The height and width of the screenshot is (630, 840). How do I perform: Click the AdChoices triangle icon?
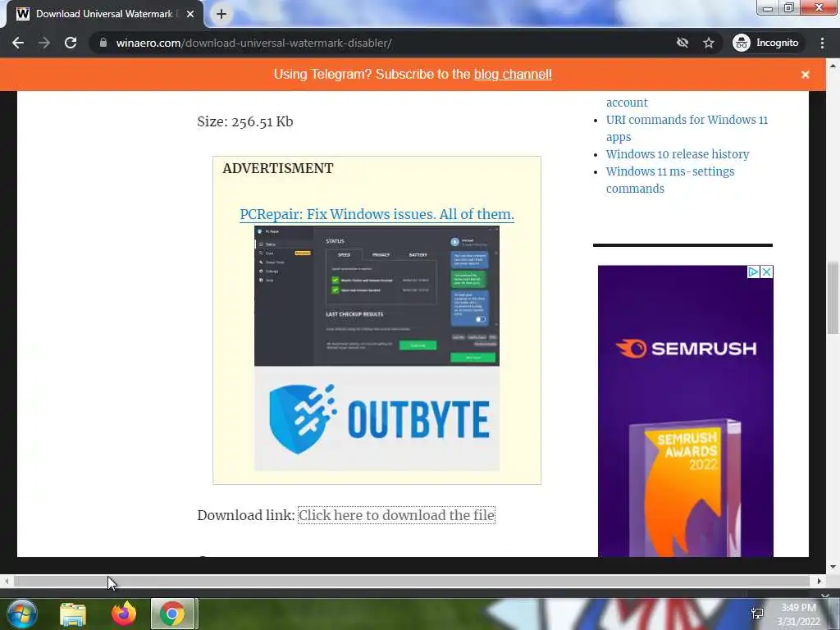753,272
